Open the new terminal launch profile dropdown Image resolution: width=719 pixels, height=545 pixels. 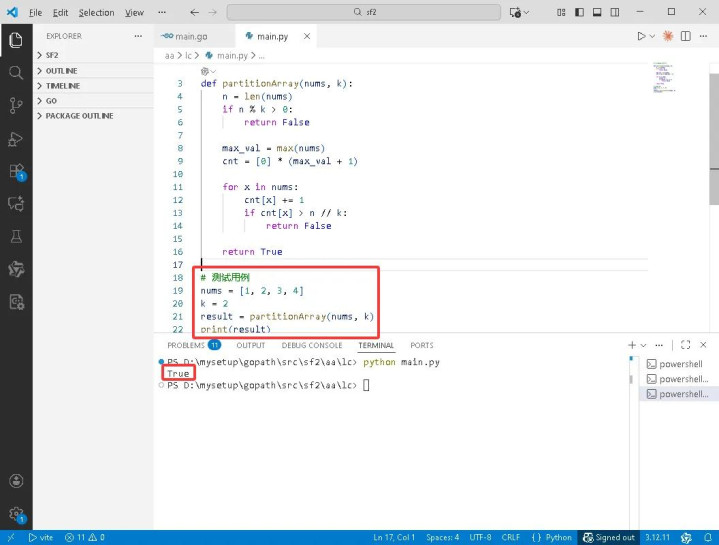[x=644, y=345]
